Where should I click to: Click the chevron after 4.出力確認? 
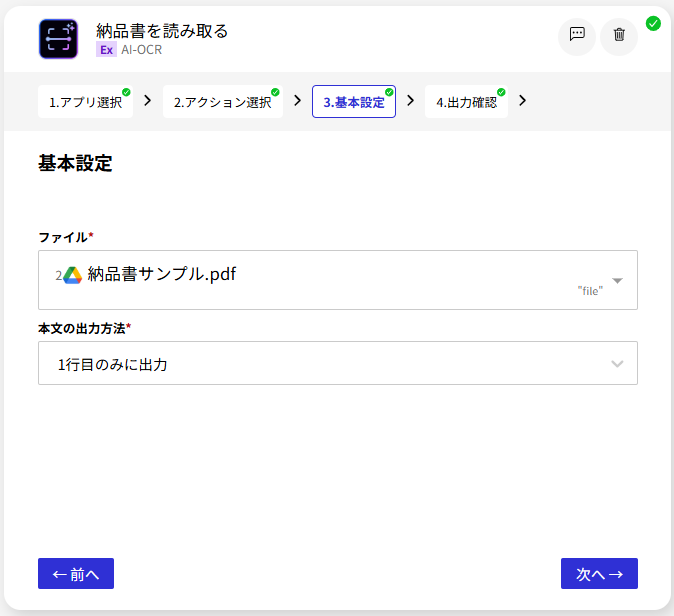pyautogui.click(x=523, y=101)
